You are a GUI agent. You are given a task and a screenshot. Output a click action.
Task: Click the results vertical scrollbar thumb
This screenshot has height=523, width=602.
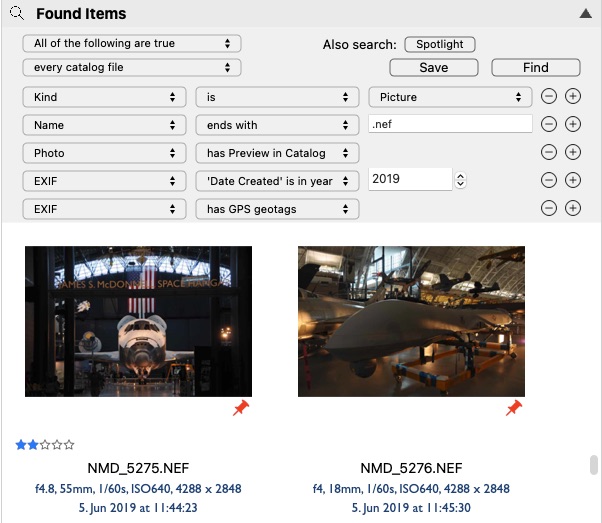(x=594, y=465)
